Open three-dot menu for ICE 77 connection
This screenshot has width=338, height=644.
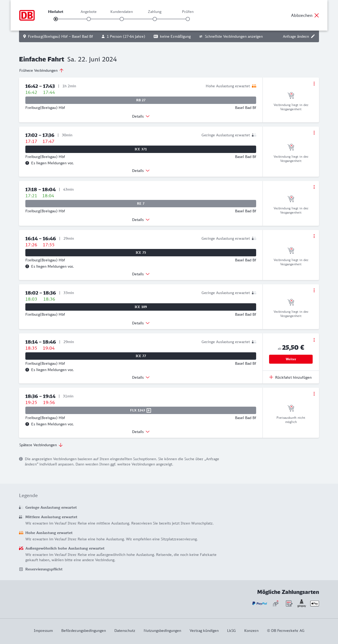[314, 340]
